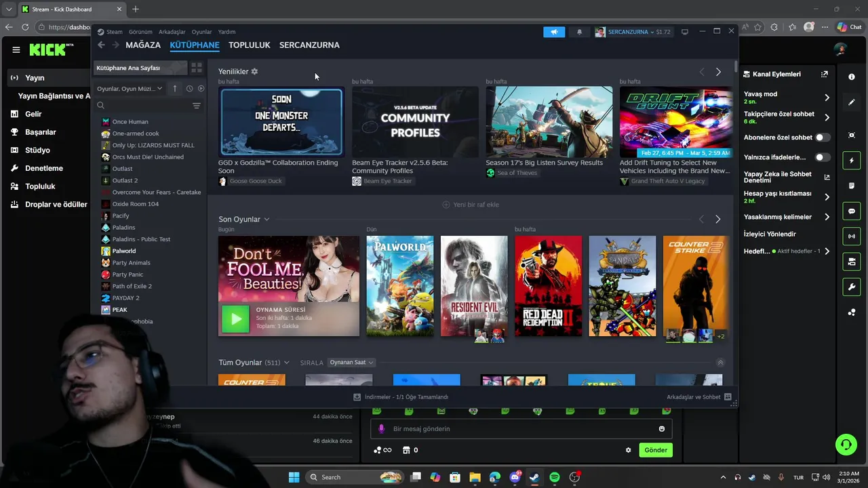Open Spotify from taskbar
This screenshot has width=868, height=488.
[554, 477]
